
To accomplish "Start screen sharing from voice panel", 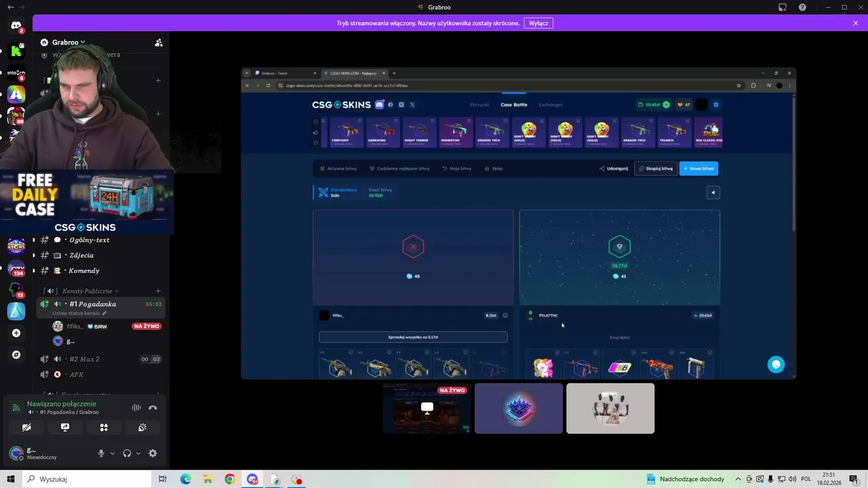I will point(65,428).
